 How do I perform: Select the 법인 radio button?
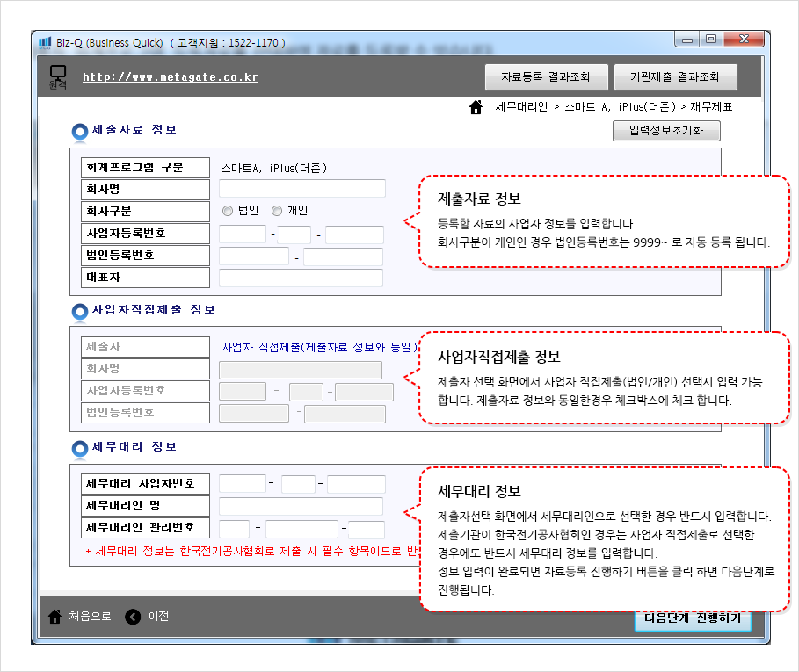[x=228, y=210]
